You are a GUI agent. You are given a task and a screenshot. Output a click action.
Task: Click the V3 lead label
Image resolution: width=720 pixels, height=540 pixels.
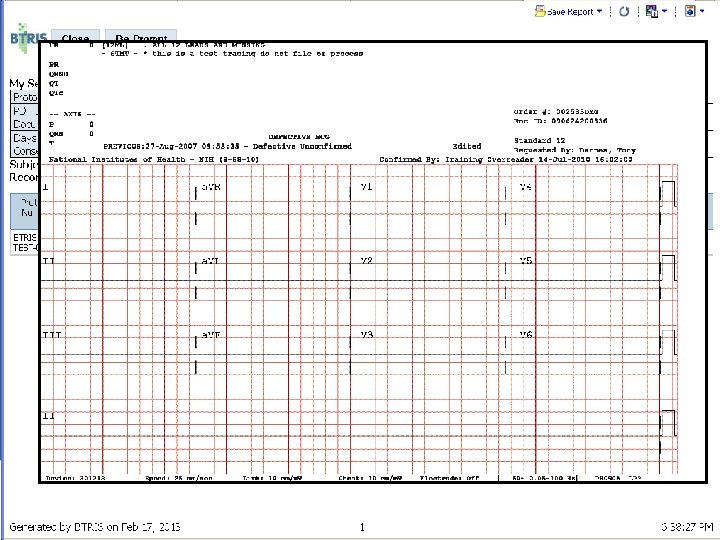(366, 335)
